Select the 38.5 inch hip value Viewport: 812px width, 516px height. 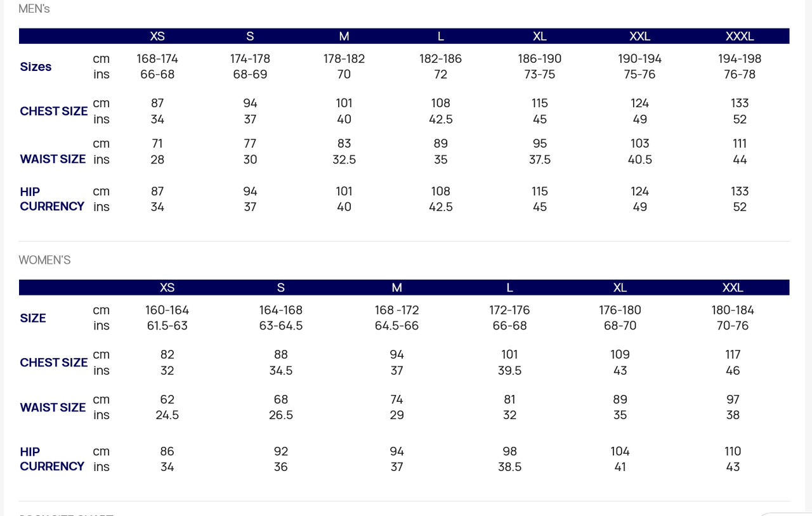click(509, 467)
